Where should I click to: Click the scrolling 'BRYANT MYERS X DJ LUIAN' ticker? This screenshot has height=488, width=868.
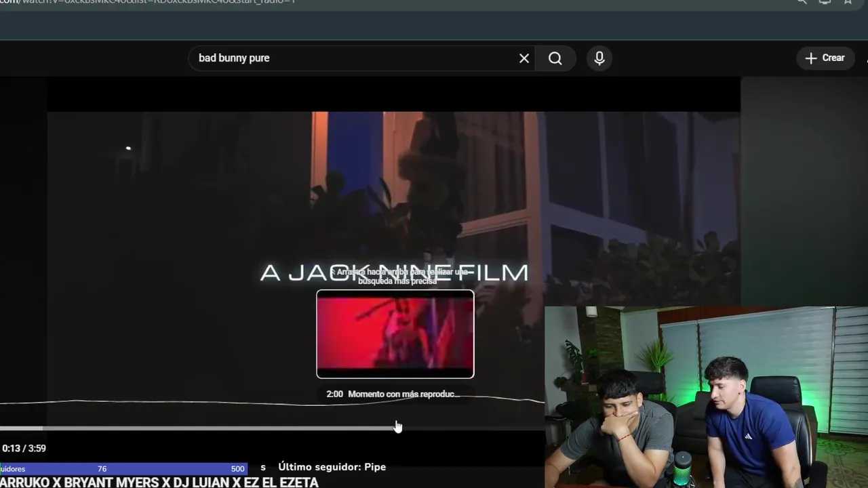159,482
